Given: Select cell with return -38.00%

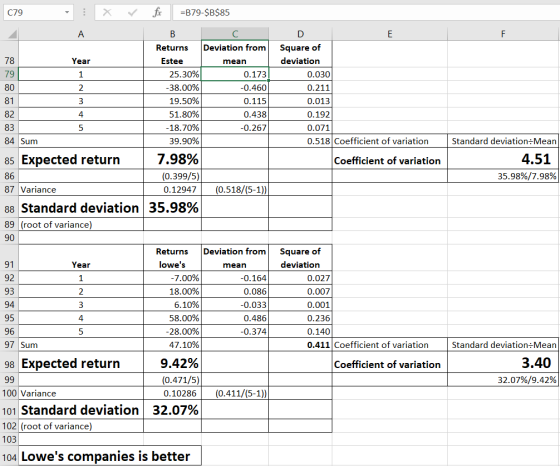Looking at the screenshot, I should tap(172, 88).
